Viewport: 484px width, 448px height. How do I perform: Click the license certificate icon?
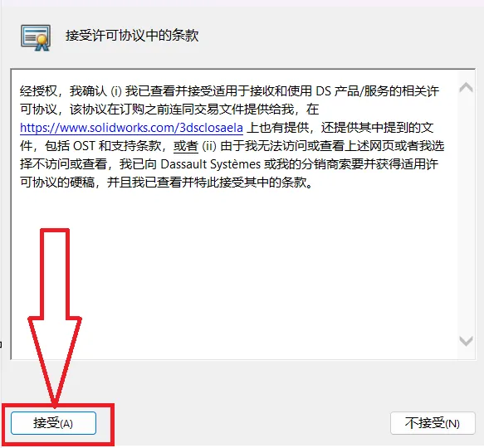36,37
